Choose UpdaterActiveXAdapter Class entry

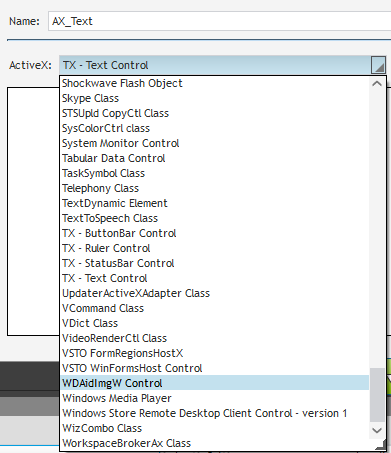[x=215, y=293]
